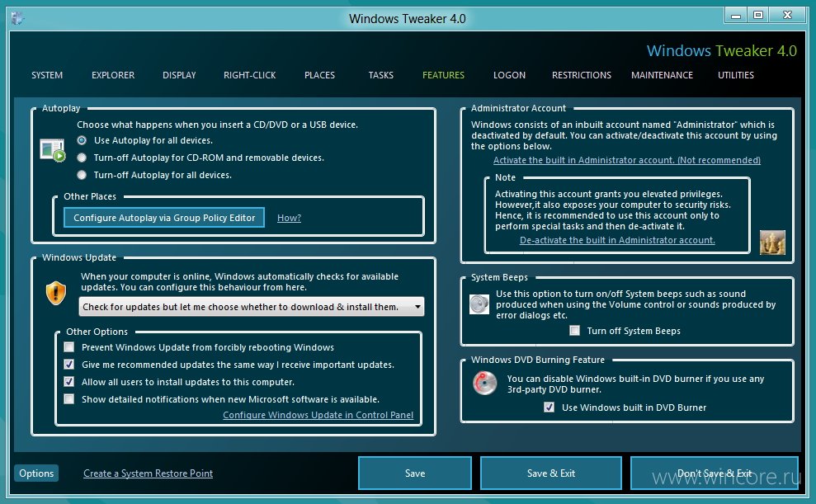Open the RIGHT-CLICK tab

tap(250, 75)
